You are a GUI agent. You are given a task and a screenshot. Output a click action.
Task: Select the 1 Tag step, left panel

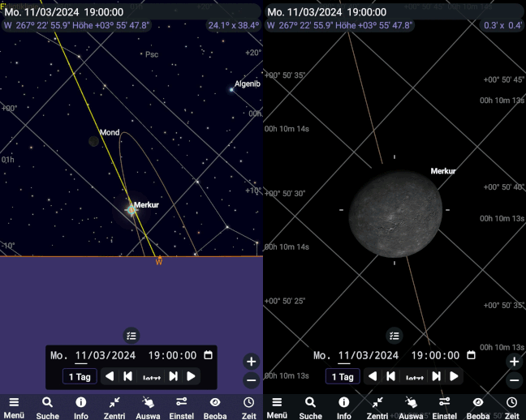click(80, 377)
